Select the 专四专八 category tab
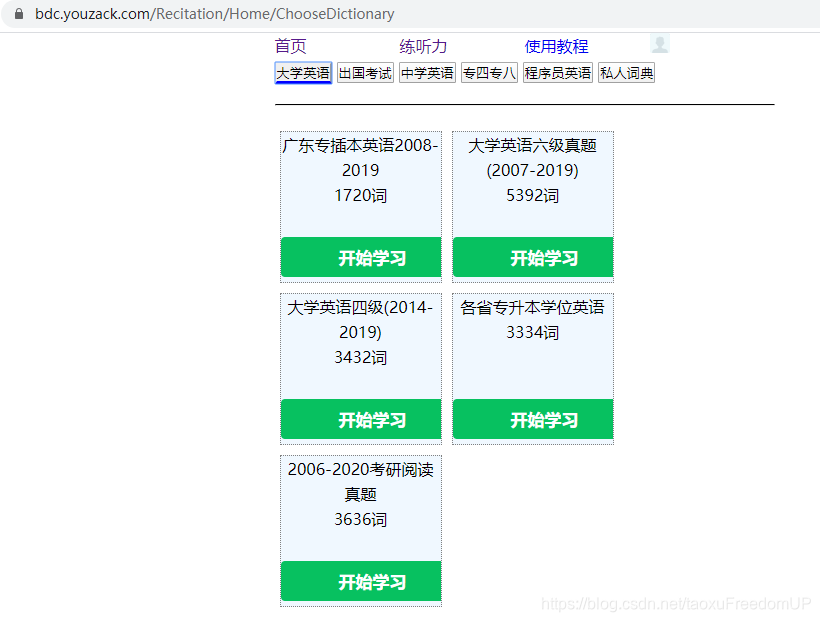Viewport: 820px width, 622px height. (x=489, y=73)
